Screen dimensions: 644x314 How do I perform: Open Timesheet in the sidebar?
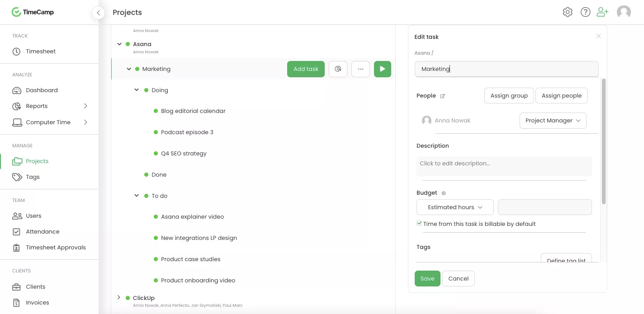[x=41, y=52]
